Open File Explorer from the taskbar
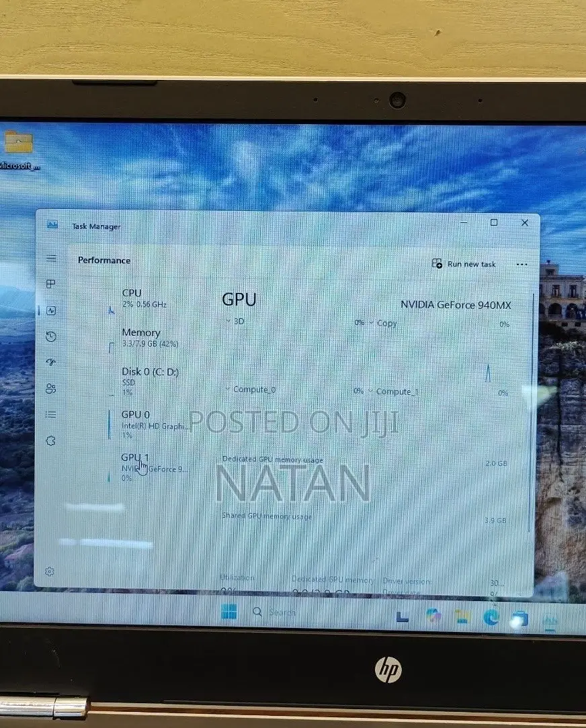The width and height of the screenshot is (586, 728). pyautogui.click(x=462, y=617)
